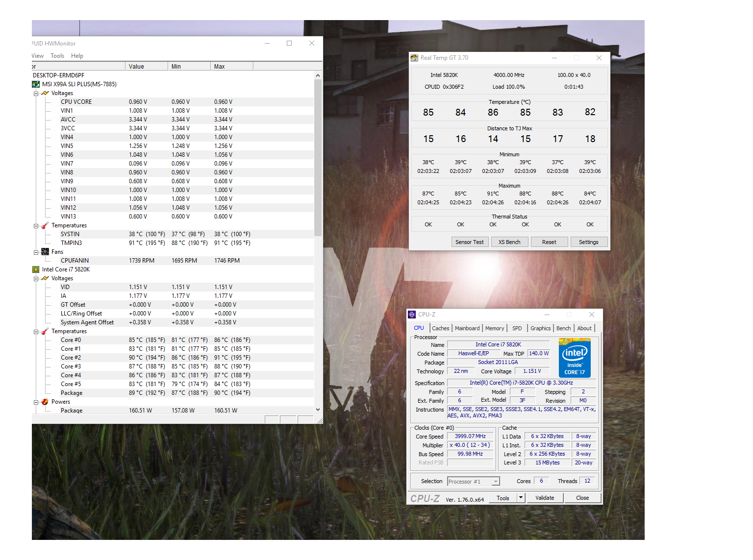
Task: Switch to the Caches tab in CPU-Z
Action: point(440,328)
